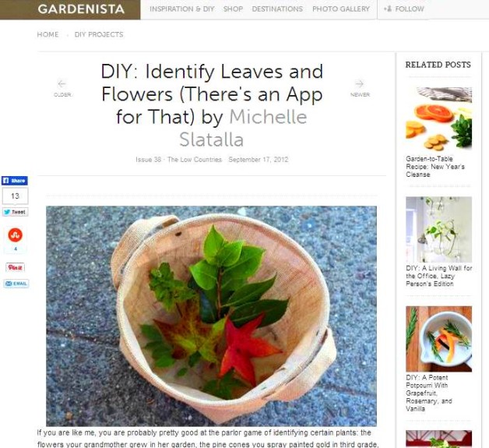
Task: Click the Pin it button
Action: (x=15, y=267)
